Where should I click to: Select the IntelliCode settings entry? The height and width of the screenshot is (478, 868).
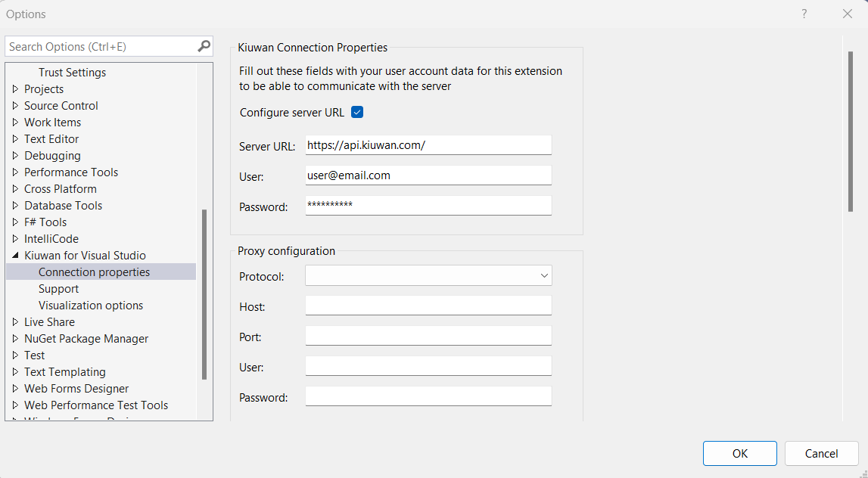click(x=51, y=238)
